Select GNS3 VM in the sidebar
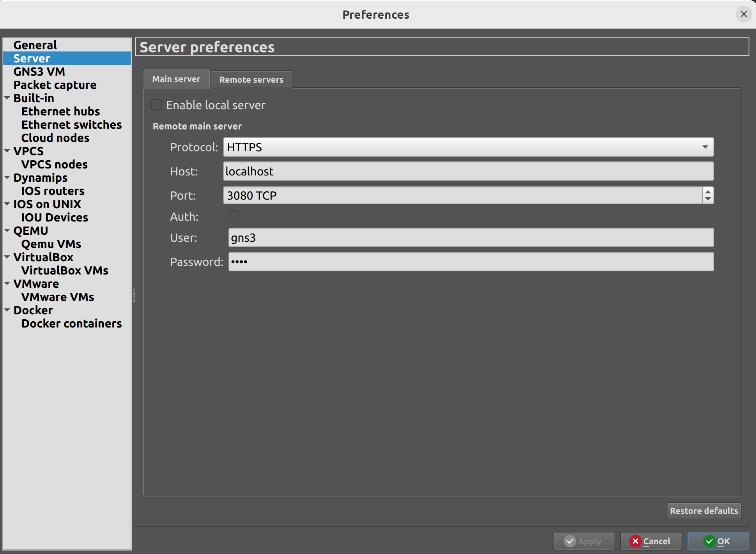This screenshot has height=554, width=756. (39, 71)
